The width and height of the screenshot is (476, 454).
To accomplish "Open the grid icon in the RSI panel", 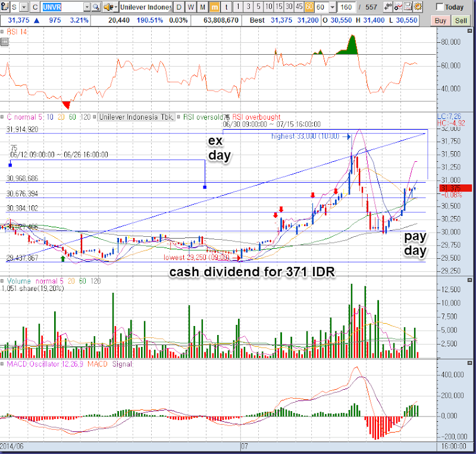I will [4, 42].
